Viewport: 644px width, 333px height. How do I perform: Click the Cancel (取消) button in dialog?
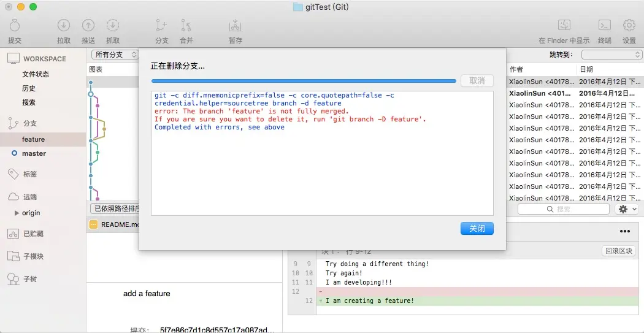coord(477,80)
